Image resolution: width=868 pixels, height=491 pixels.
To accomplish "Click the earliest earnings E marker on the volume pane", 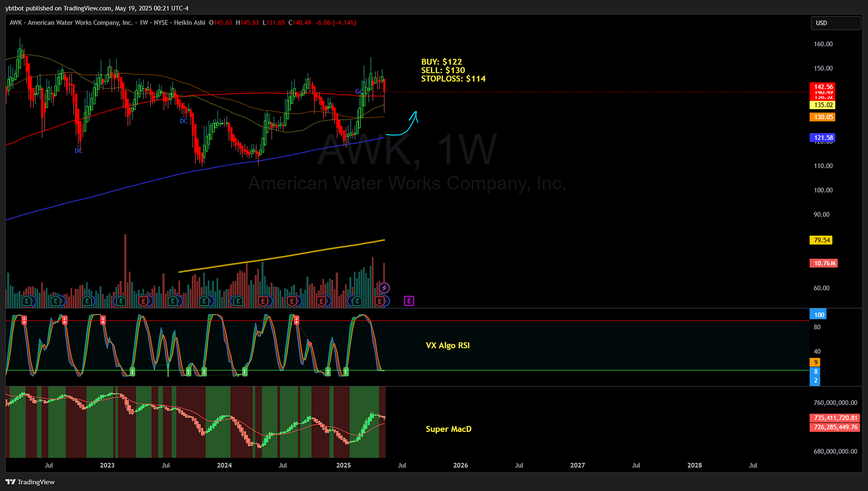I will (x=27, y=301).
